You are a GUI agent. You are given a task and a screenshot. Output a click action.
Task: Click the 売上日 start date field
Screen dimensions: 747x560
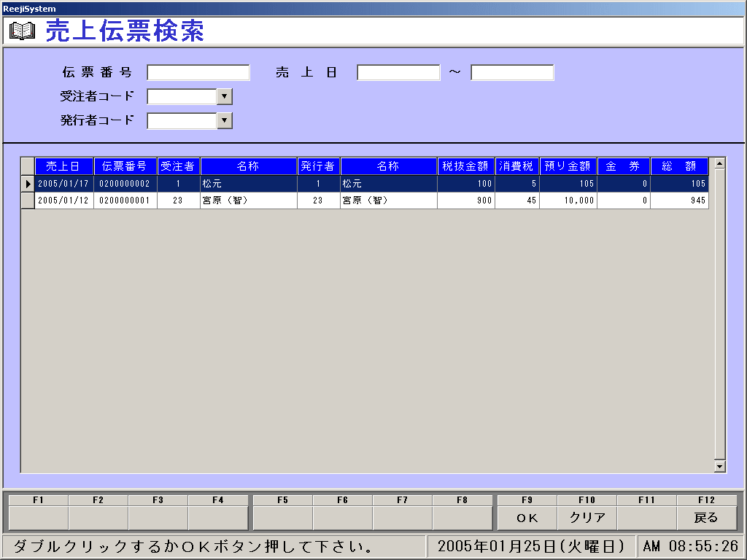point(398,73)
